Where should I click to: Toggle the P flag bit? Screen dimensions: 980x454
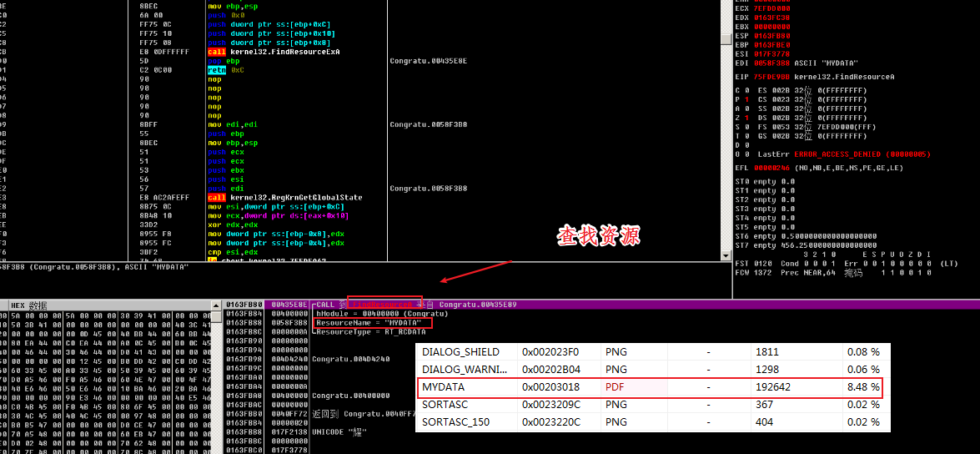coord(747,99)
